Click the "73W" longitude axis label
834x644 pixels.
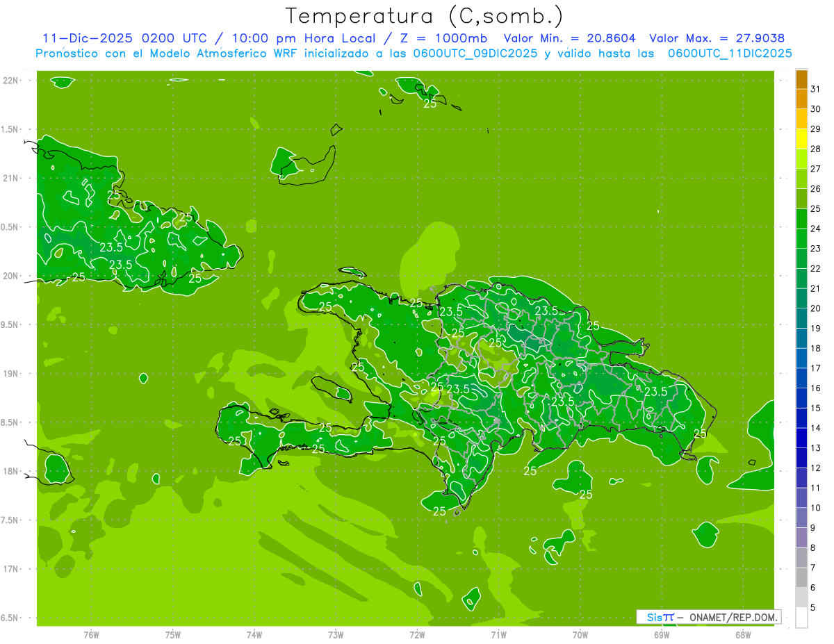tap(336, 635)
